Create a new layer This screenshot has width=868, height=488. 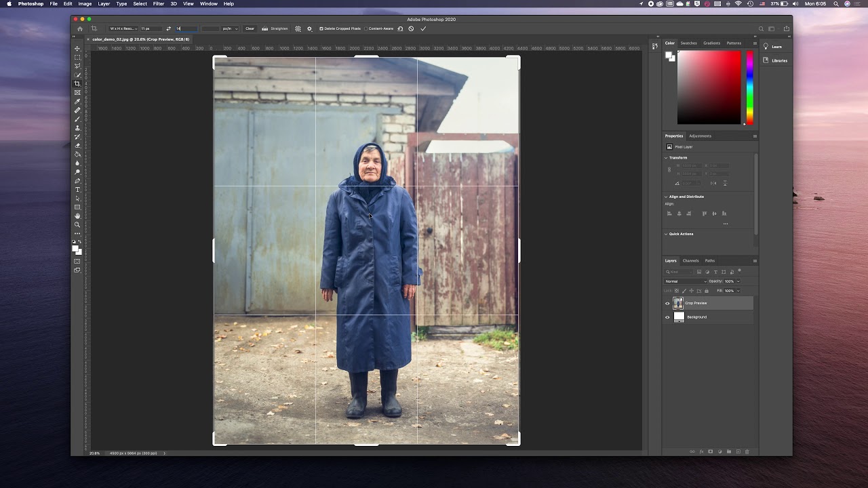738,451
